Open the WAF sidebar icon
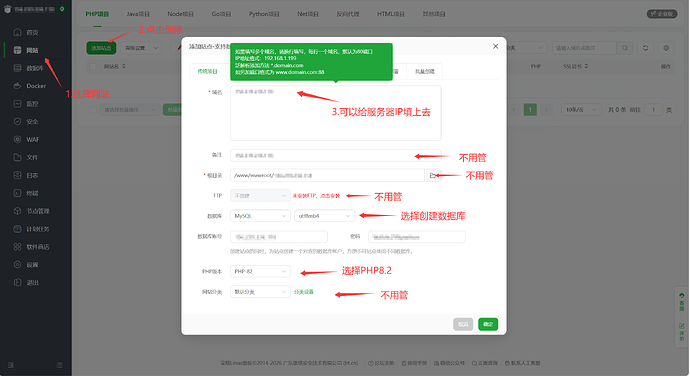Screen dimensions: 690x376 click(17, 139)
